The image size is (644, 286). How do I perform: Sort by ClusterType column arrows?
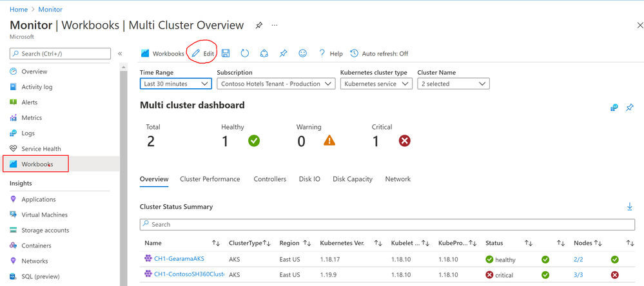tap(267, 243)
